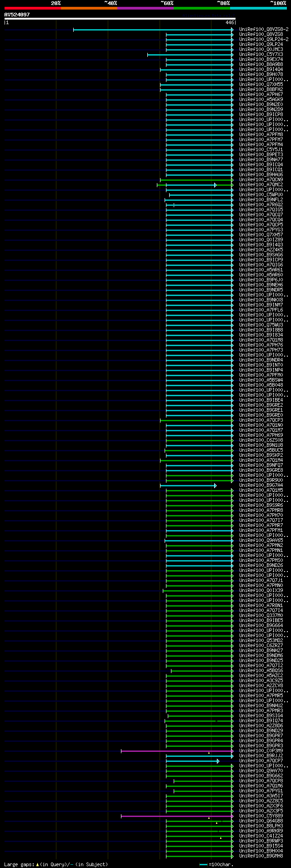Click hit label UniRef100_B9PET3

[x=261, y=154]
